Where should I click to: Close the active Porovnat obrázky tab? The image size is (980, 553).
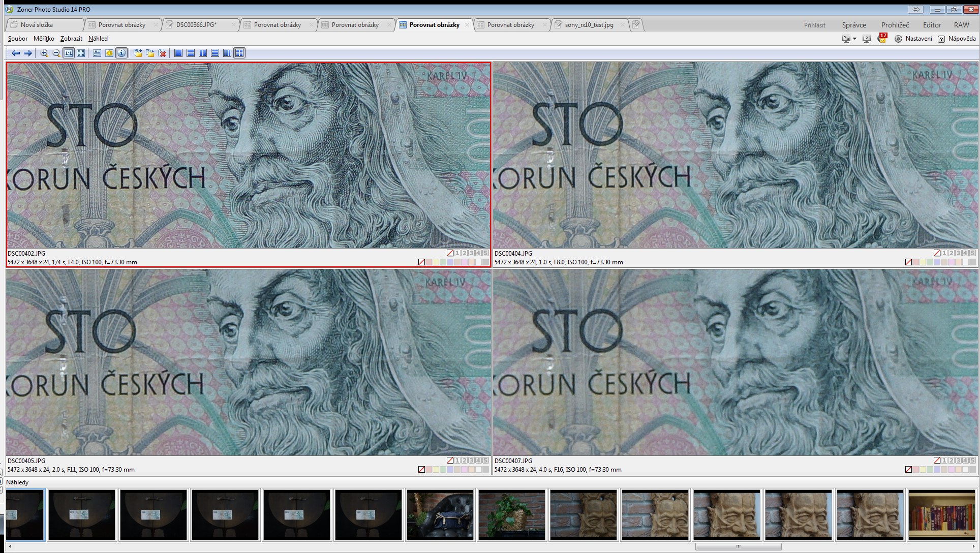tap(467, 24)
